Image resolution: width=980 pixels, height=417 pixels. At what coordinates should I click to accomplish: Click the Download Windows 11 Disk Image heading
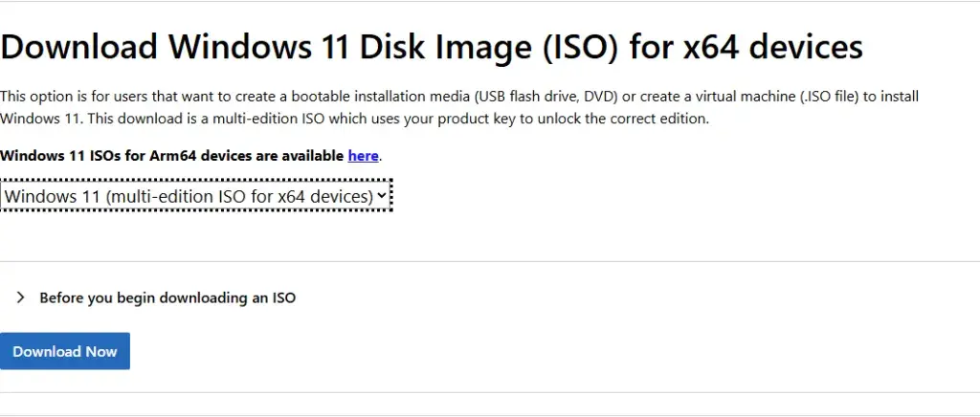pos(432,46)
